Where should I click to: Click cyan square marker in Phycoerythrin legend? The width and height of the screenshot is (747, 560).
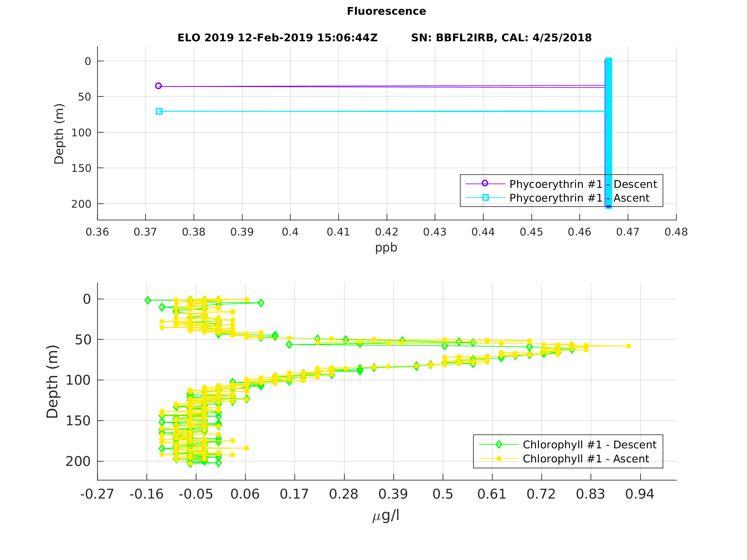pos(485,197)
